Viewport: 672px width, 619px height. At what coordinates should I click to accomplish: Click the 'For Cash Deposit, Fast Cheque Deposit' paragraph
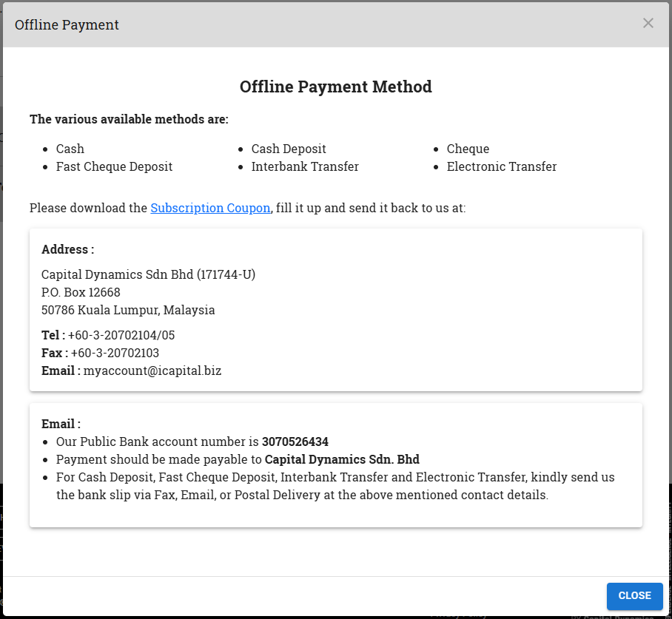pos(335,486)
